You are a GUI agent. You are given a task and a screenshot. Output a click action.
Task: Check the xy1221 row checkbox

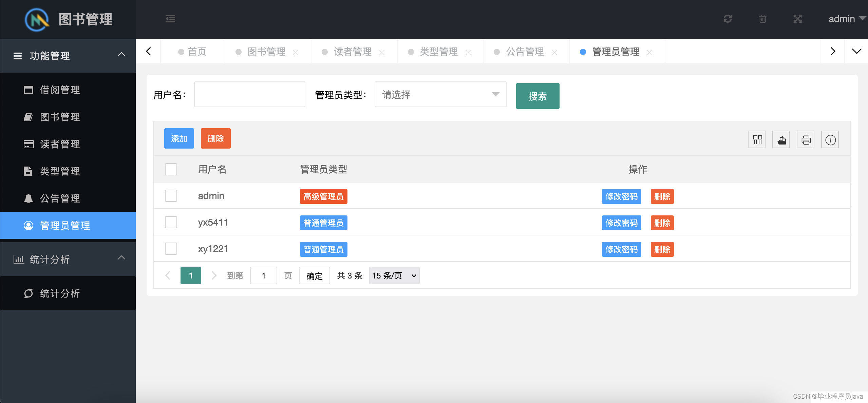coord(171,249)
